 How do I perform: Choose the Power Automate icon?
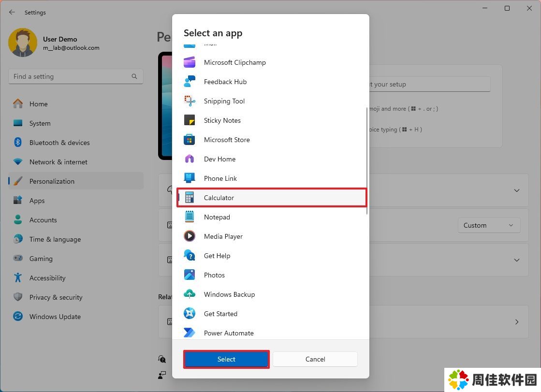[x=190, y=333]
